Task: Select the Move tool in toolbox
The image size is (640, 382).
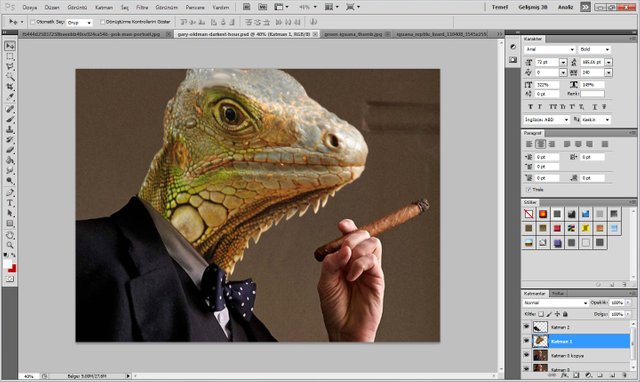Action: 10,46
